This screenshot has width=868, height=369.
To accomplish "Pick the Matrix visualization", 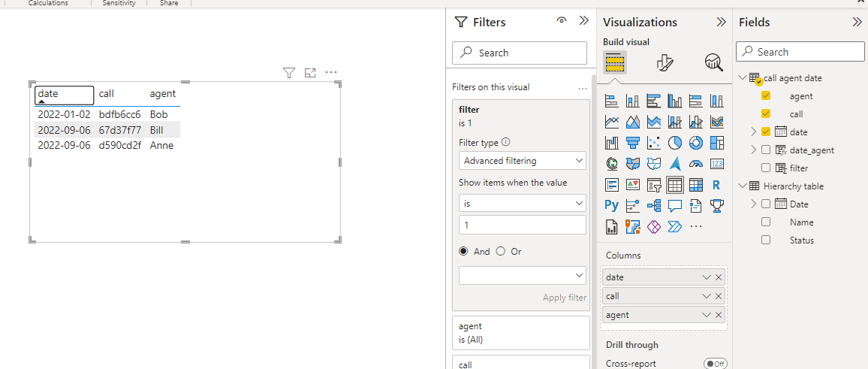I will [x=695, y=185].
